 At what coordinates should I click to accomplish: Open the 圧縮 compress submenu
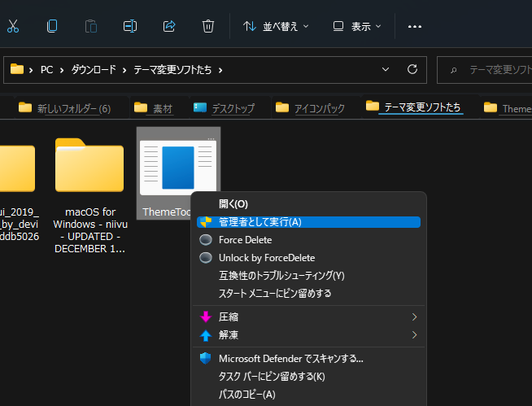coord(308,317)
